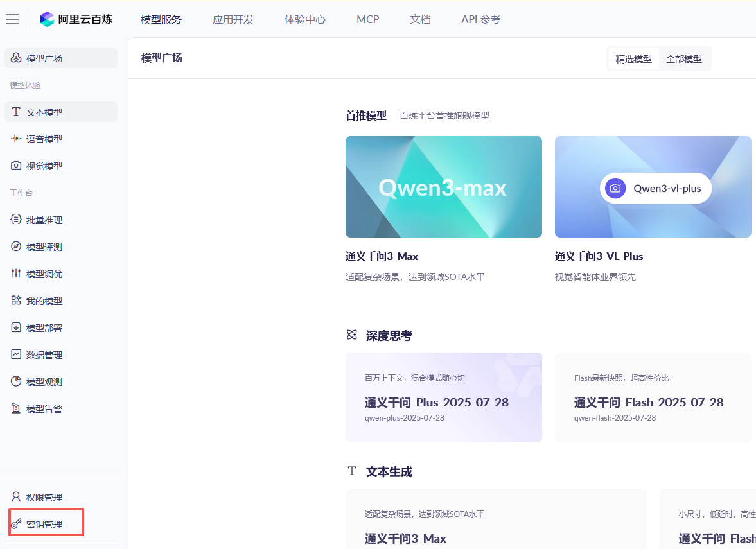The height and width of the screenshot is (549, 756).
Task: Open the Qwen3-vl-plus banner image
Action: (653, 187)
